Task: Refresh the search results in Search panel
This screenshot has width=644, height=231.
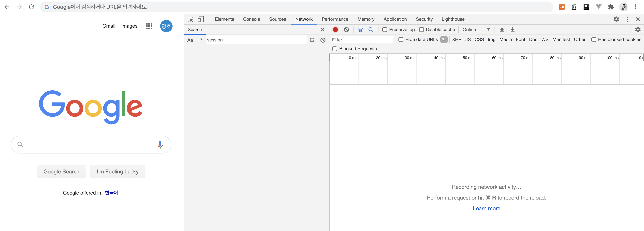Action: click(312, 40)
